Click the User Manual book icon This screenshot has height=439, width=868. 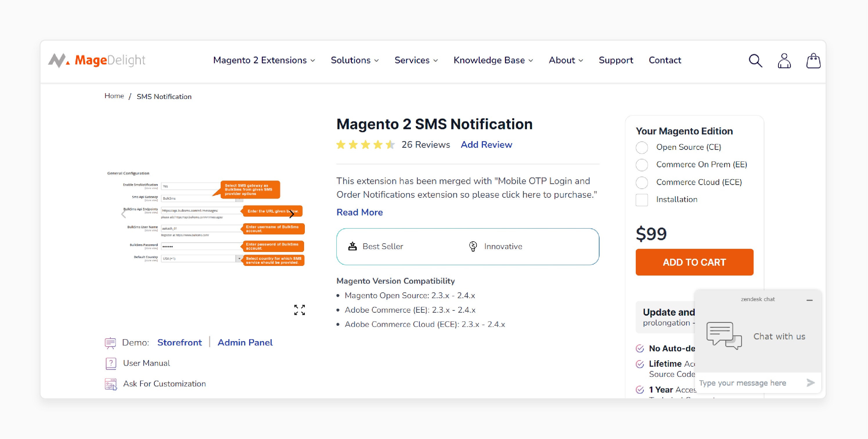[111, 363]
